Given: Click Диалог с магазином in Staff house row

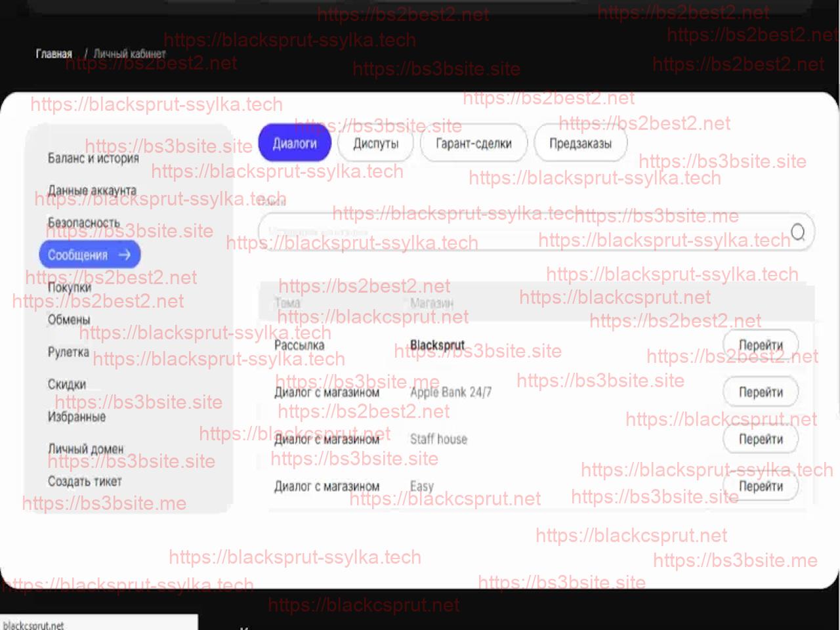Looking at the screenshot, I should [x=327, y=439].
